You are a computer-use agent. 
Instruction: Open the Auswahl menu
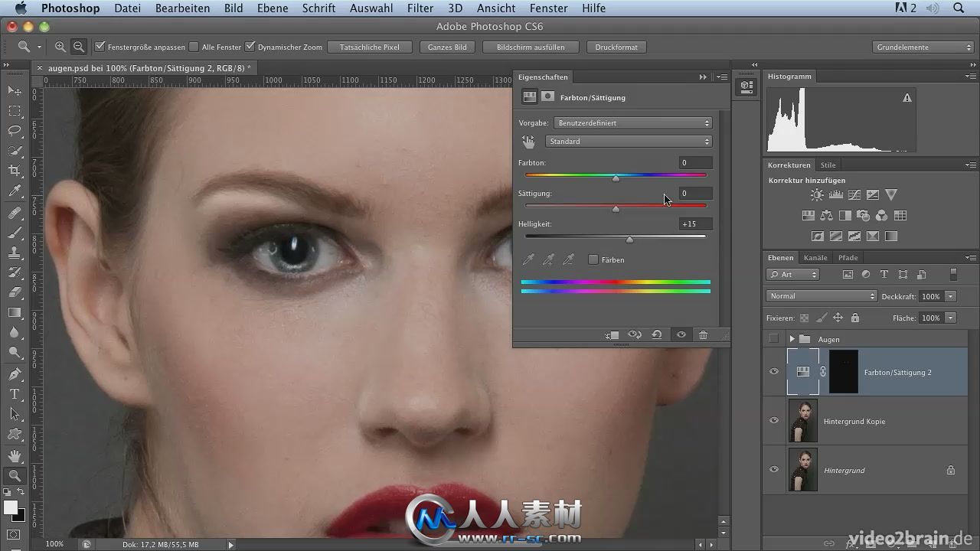coord(371,8)
